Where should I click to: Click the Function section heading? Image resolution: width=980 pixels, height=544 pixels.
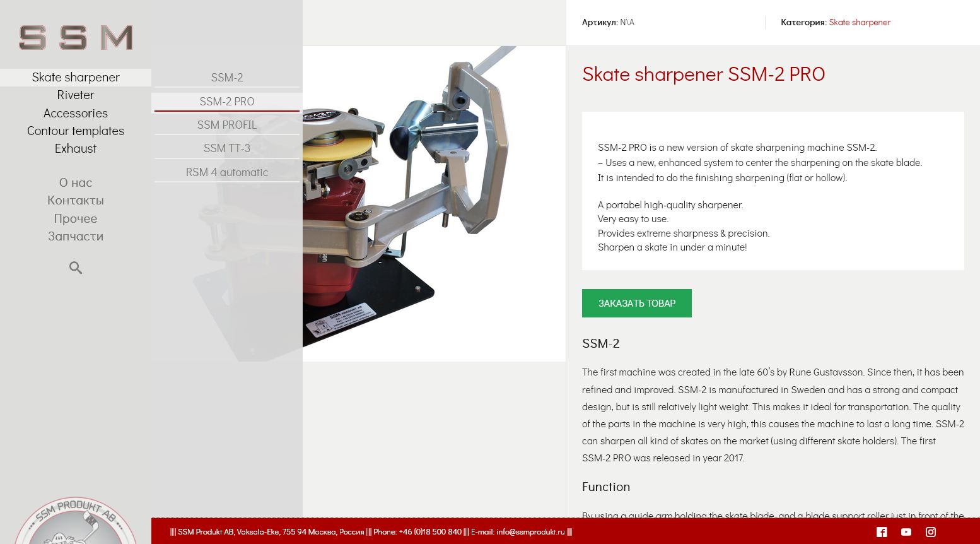pyautogui.click(x=606, y=487)
